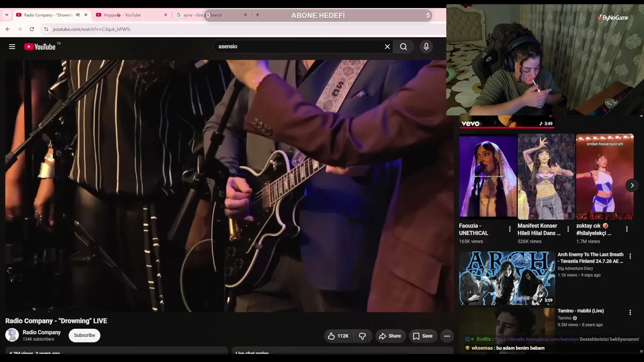The height and width of the screenshot is (362, 644).
Task: Open the Arch Enemy video thumbnail
Action: (507, 278)
